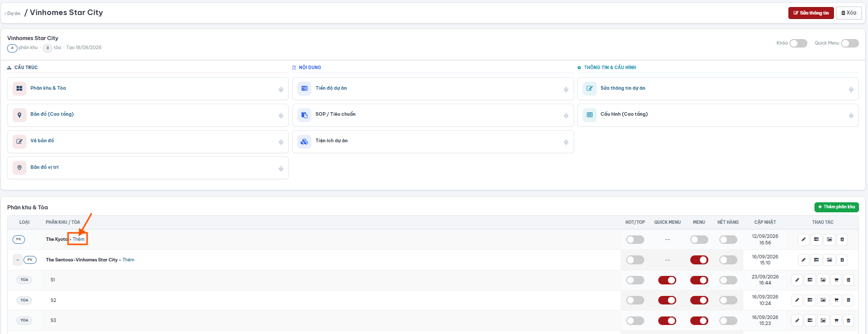This screenshot has width=868, height=334.
Task: Open the Tiến độ dự án card
Action: (433, 89)
